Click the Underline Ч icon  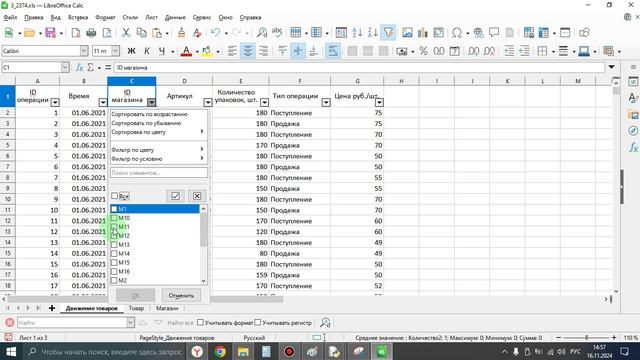(162, 51)
